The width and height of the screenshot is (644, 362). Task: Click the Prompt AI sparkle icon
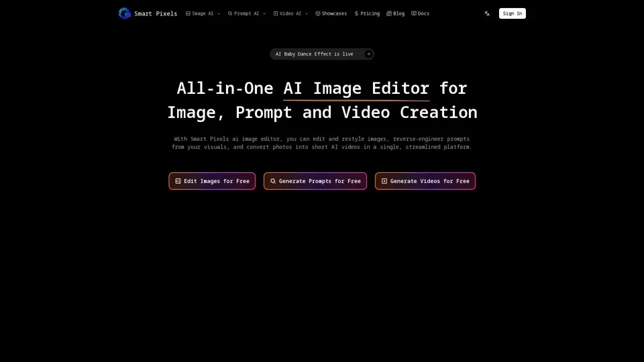[x=230, y=13]
